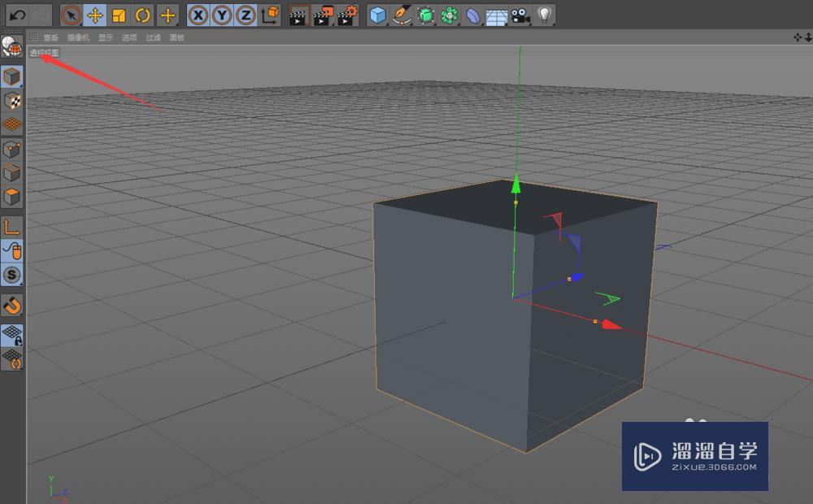
Task: Open the 显示 viewport menu
Action: (x=106, y=38)
